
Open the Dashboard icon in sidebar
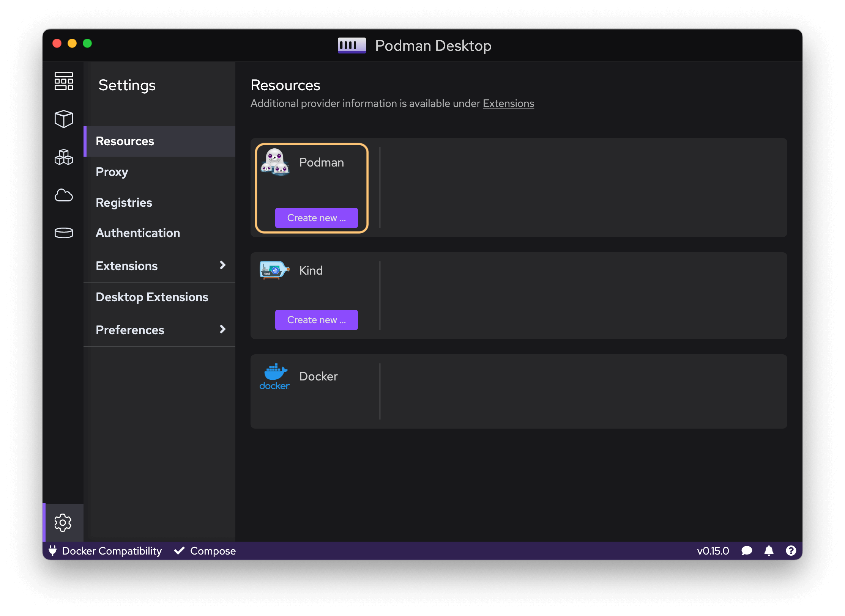pos(63,81)
